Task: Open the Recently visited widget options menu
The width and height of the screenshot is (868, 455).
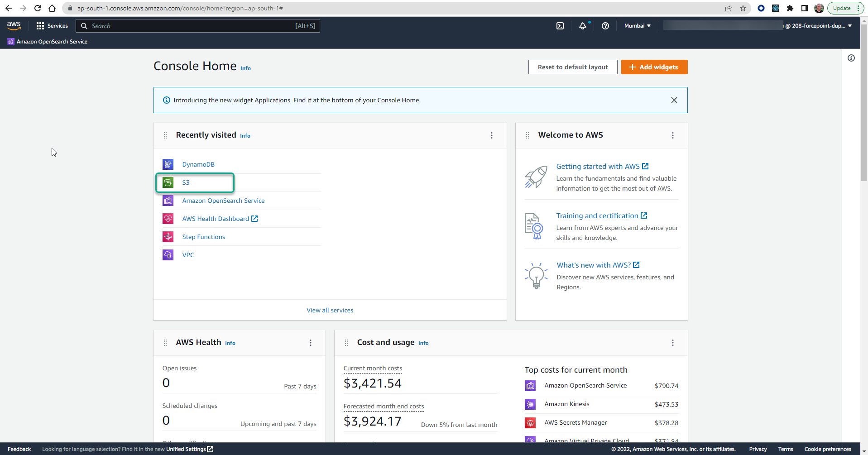Action: pyautogui.click(x=491, y=135)
